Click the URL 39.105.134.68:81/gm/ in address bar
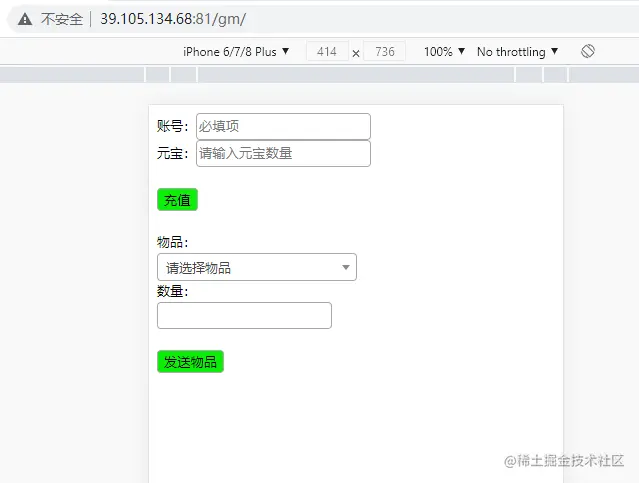 click(x=173, y=19)
